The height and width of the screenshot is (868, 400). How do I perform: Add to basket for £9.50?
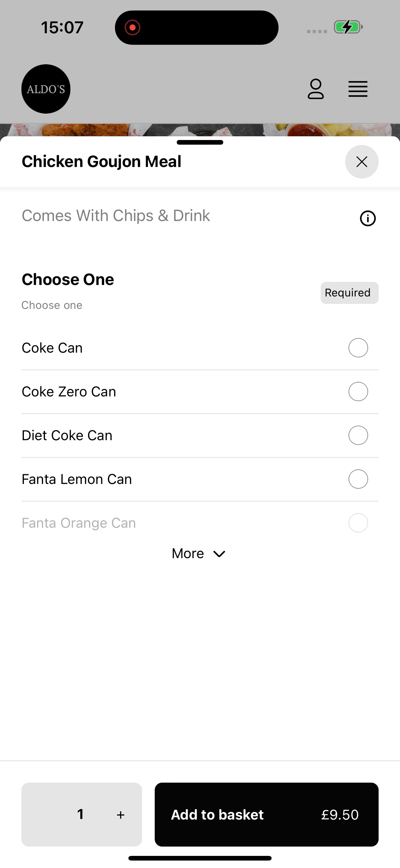(x=266, y=814)
